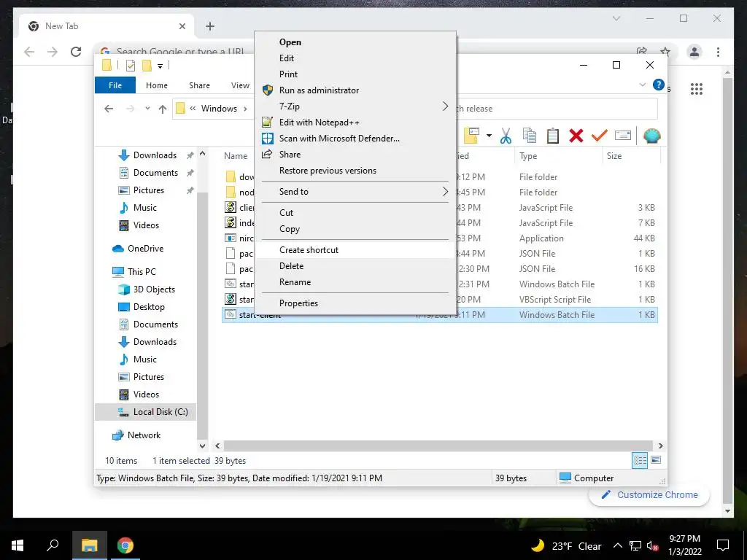
Task: Click the clipboard Paste toolbar icon
Action: point(553,136)
